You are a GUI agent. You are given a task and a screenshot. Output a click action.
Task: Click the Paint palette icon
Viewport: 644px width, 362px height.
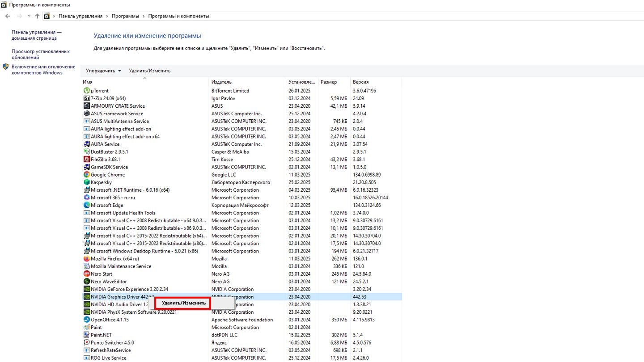[87, 327]
